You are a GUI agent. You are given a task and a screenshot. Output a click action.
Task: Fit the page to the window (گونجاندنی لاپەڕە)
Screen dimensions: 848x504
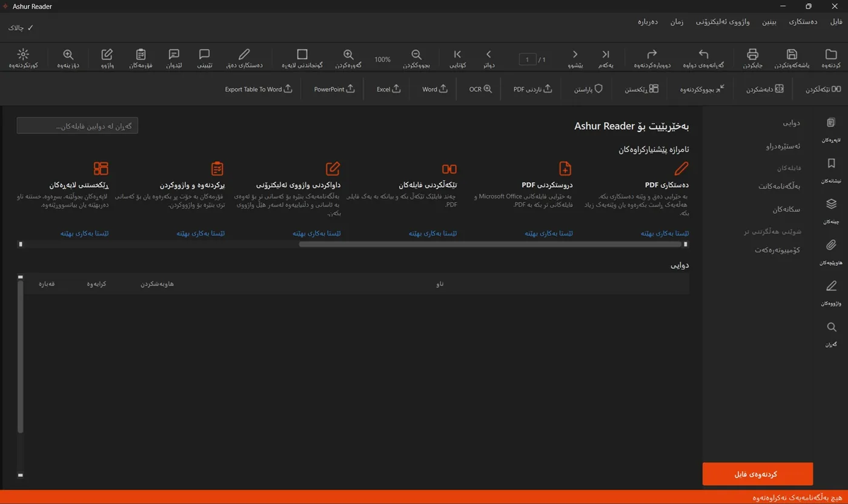302,58
